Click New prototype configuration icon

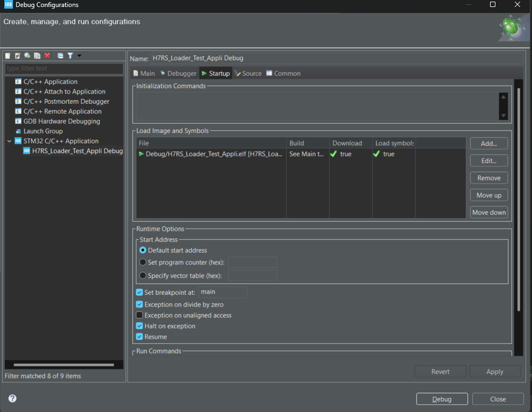coord(17,56)
